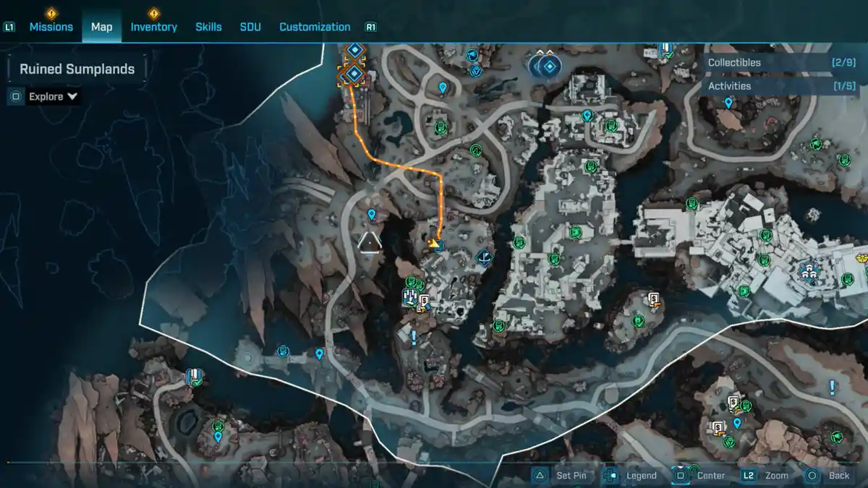The width and height of the screenshot is (868, 488).
Task: Click the yellow alert above Missions
Action: (51, 13)
